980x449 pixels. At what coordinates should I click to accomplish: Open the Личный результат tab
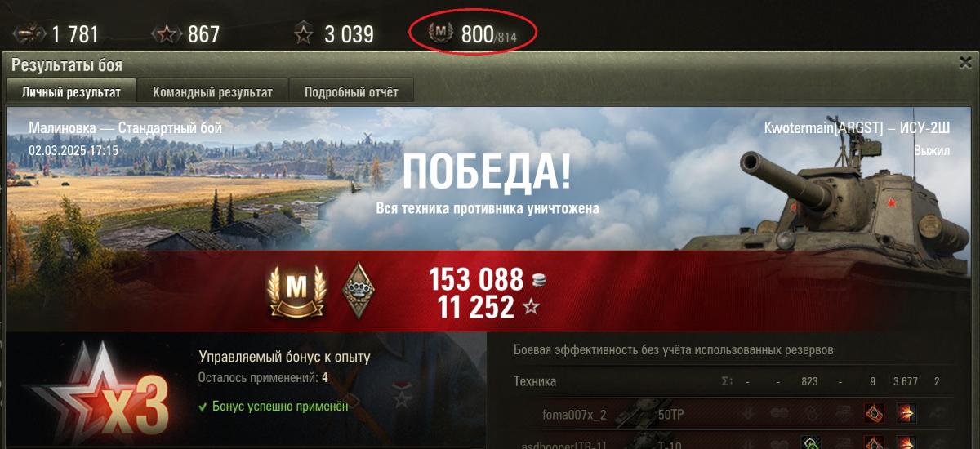pos(71,92)
